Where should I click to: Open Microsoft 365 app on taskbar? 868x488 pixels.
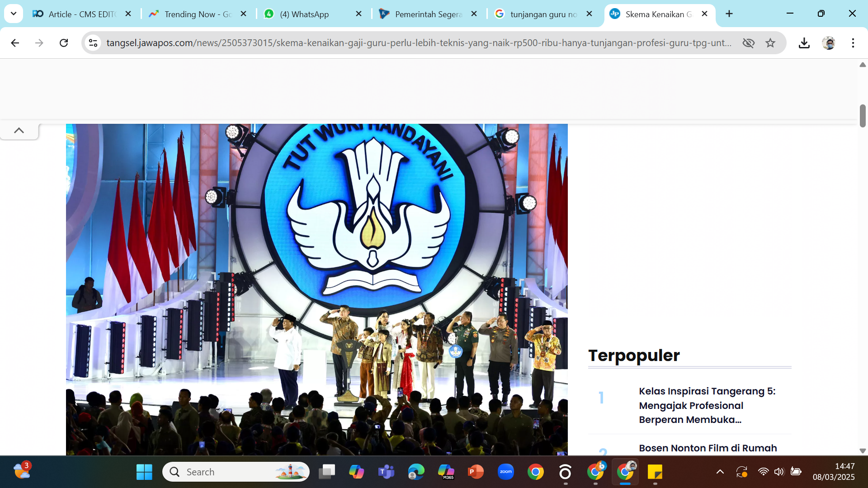(x=446, y=472)
